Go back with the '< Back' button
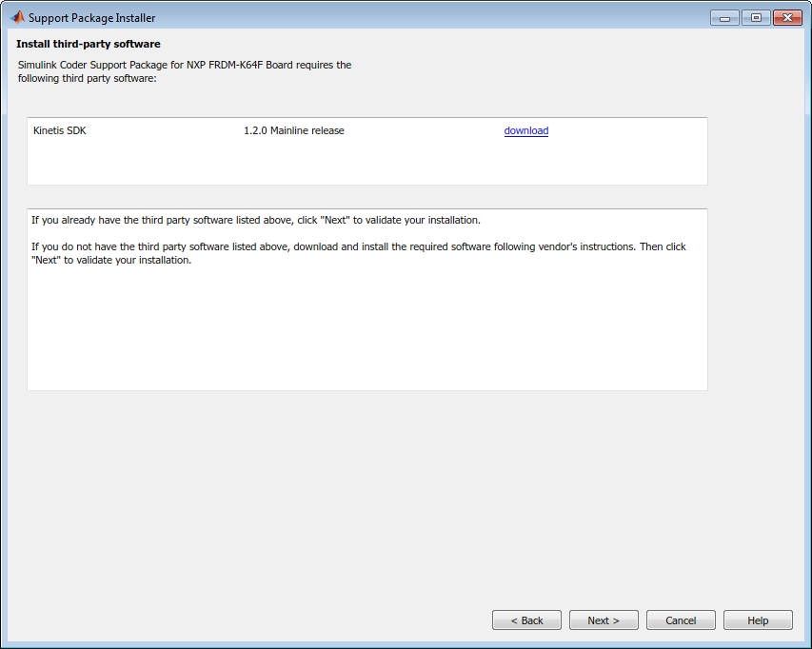Screen dimensions: 812x649 [x=526, y=620]
